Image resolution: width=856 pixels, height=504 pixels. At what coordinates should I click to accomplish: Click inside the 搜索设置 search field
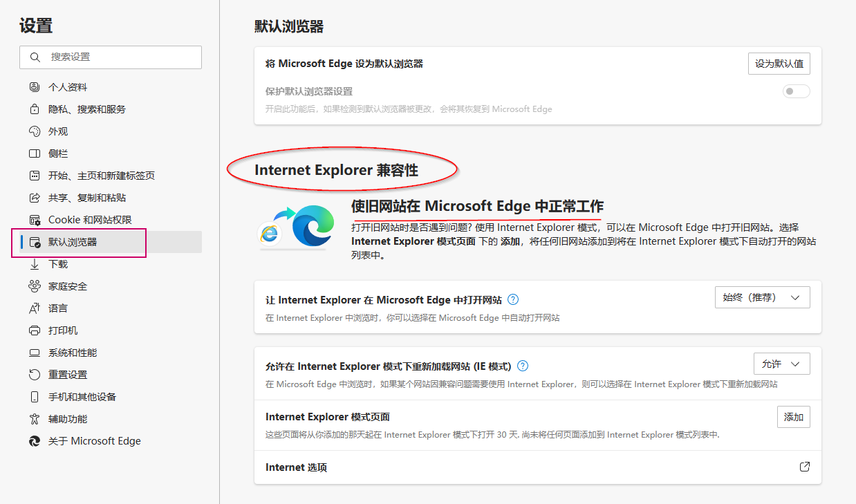[111, 57]
